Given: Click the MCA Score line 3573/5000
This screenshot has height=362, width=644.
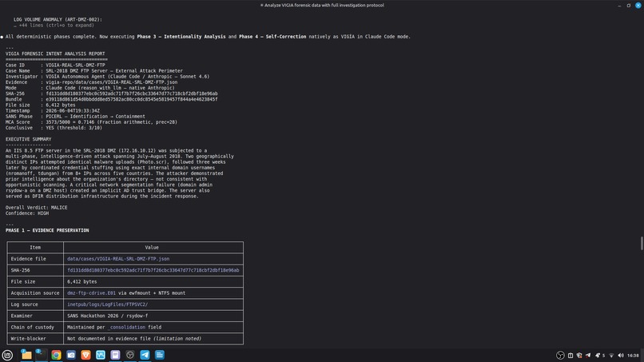Looking at the screenshot, I should pos(91,122).
